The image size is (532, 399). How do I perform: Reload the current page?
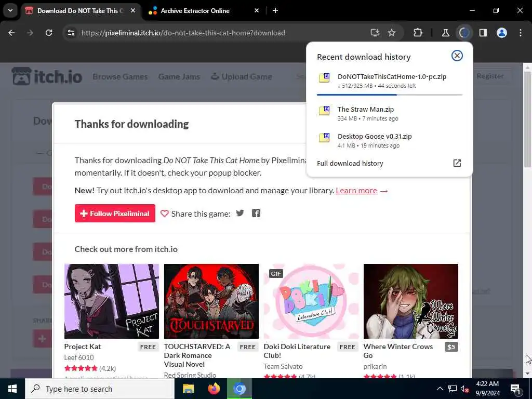point(49,33)
